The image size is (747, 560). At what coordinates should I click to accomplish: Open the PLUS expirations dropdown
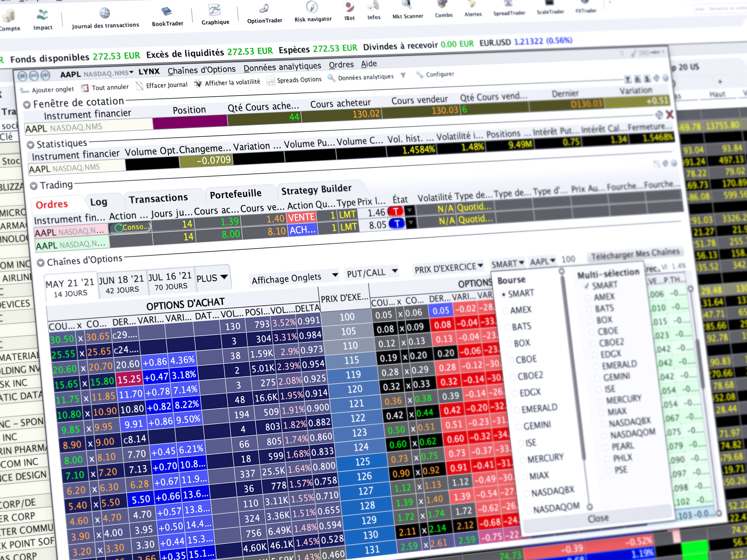click(x=212, y=278)
